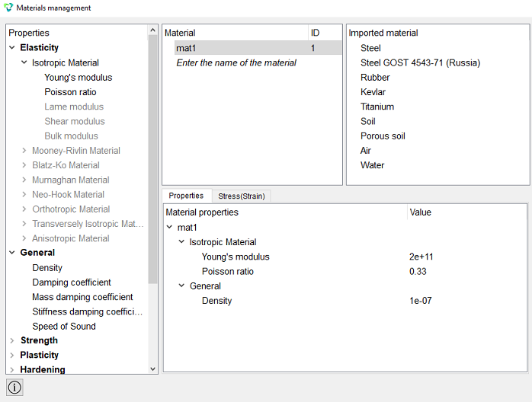This screenshot has height=402, width=532.
Task: Collapse the mat1 node in Material properties
Action: 170,227
